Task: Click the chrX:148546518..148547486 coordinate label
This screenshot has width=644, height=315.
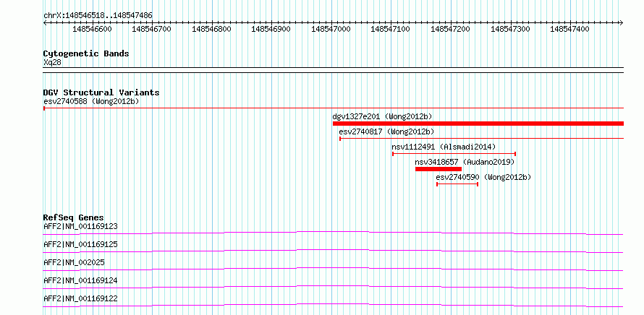Action: point(98,16)
